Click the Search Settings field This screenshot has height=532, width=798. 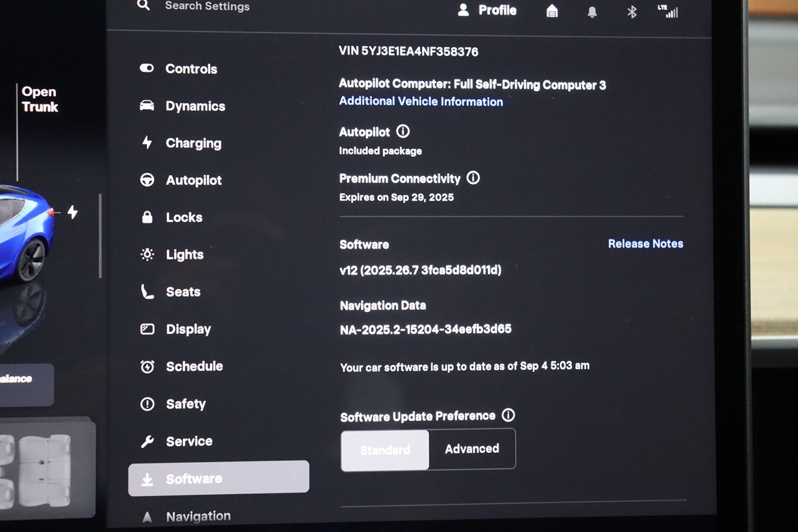(207, 6)
